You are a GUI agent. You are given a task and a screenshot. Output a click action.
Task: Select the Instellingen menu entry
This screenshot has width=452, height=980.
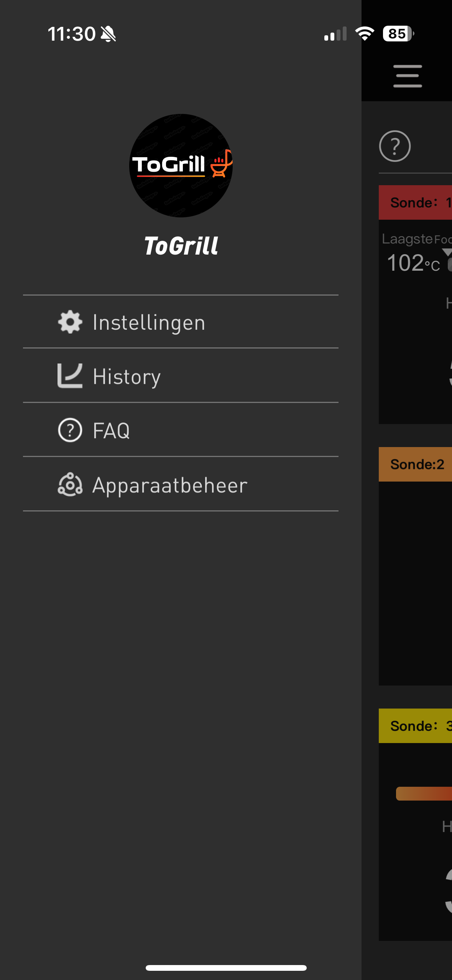pos(150,322)
